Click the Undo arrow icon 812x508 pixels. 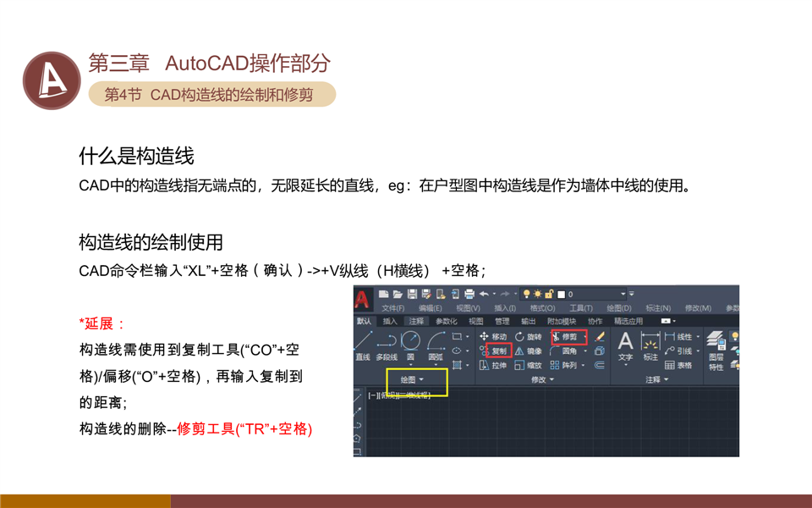[x=484, y=294]
